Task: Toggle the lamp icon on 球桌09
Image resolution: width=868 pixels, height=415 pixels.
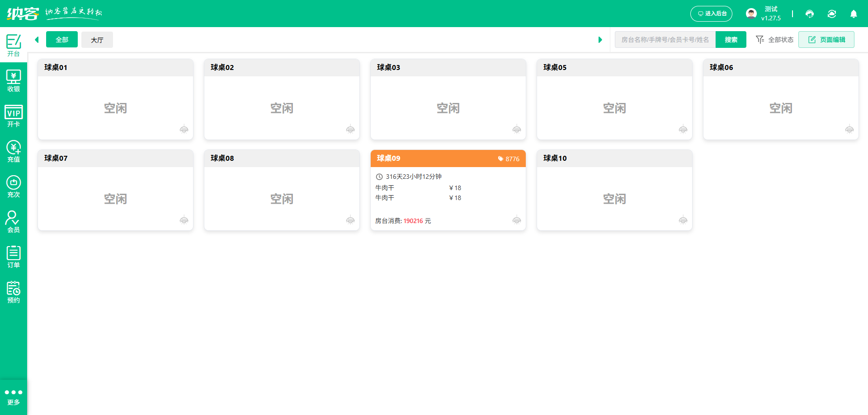Action: (517, 220)
